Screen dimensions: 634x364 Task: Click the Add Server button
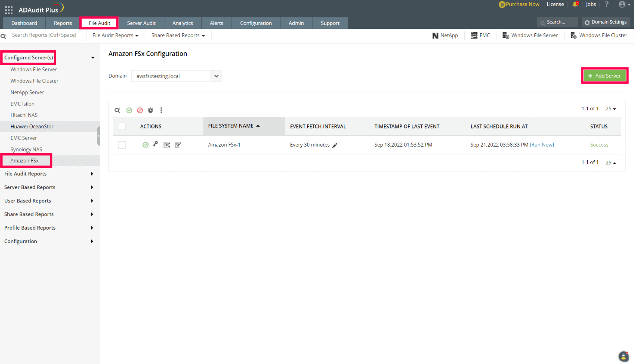click(x=604, y=76)
